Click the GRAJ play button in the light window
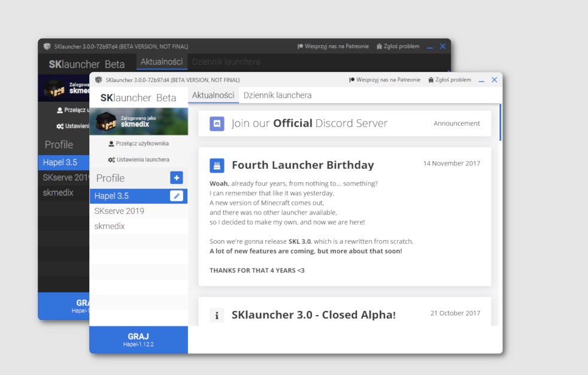The image size is (588, 375). pyautogui.click(x=138, y=340)
